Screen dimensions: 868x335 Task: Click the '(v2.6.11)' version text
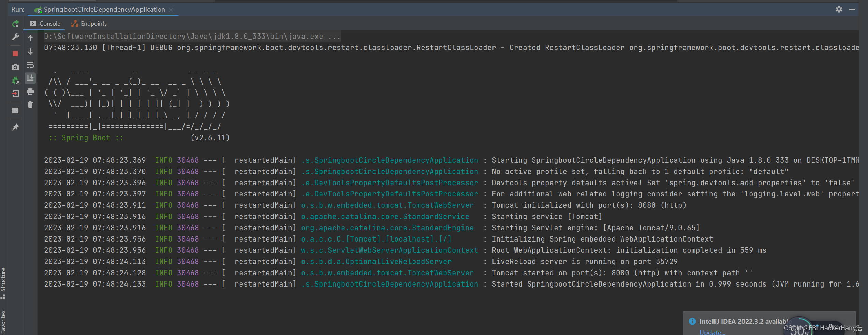(210, 138)
